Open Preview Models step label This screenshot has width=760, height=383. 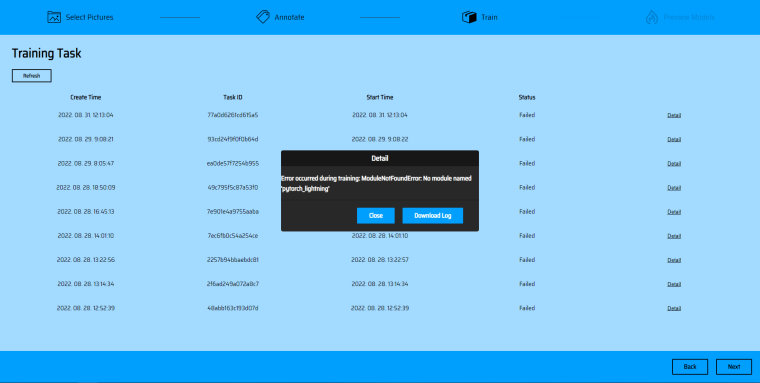(689, 17)
